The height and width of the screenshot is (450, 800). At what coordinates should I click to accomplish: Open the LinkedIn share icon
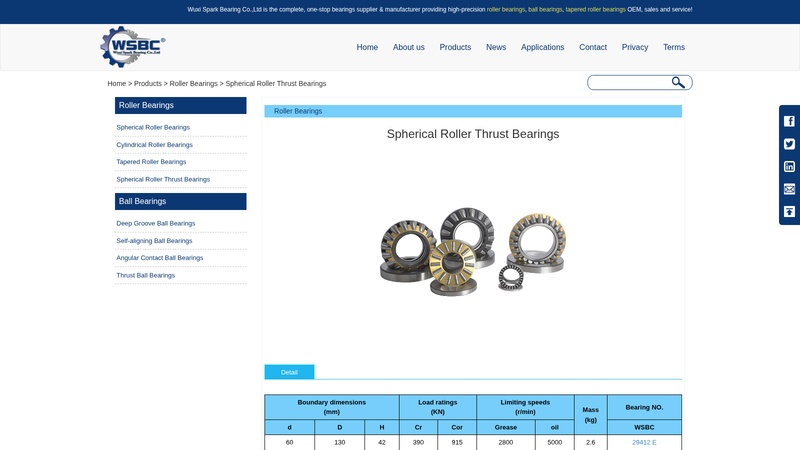click(x=789, y=166)
